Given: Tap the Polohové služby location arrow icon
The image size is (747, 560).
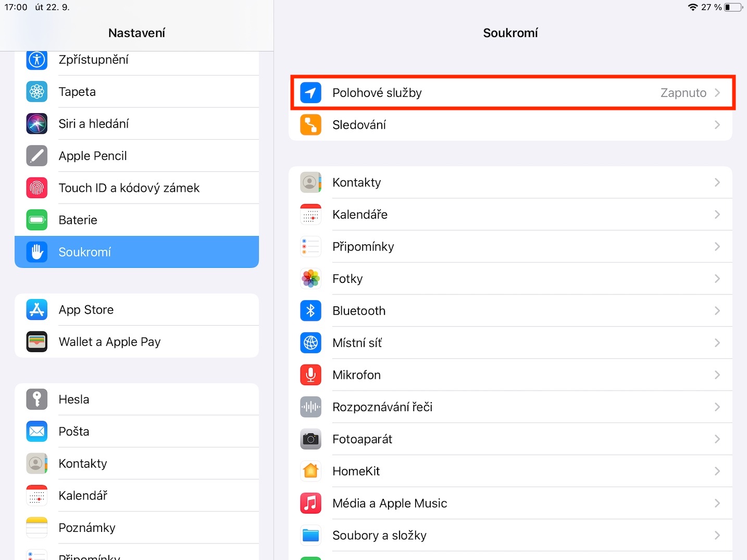Looking at the screenshot, I should coord(310,93).
